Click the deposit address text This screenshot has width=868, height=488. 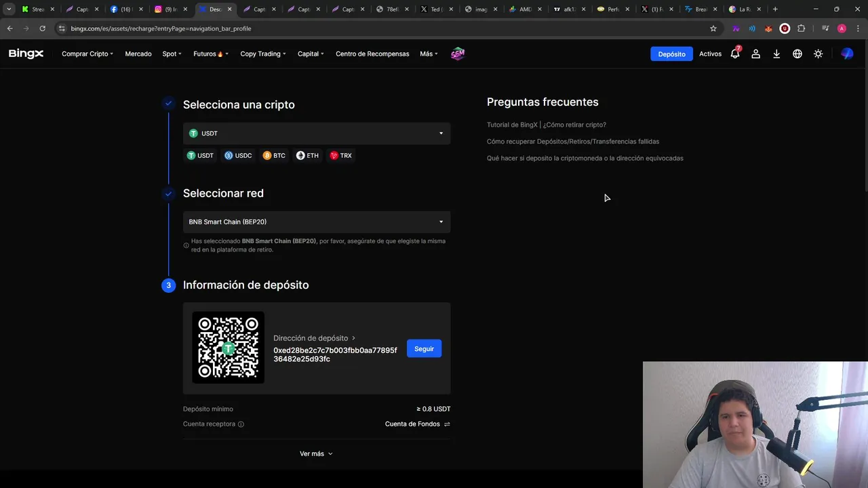[x=335, y=354]
